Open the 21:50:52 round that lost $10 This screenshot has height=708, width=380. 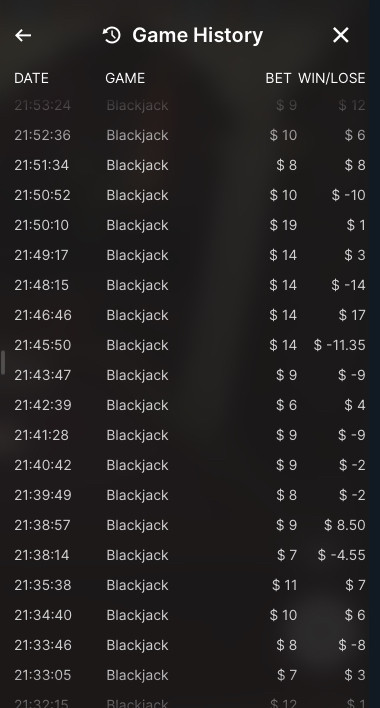click(x=190, y=195)
